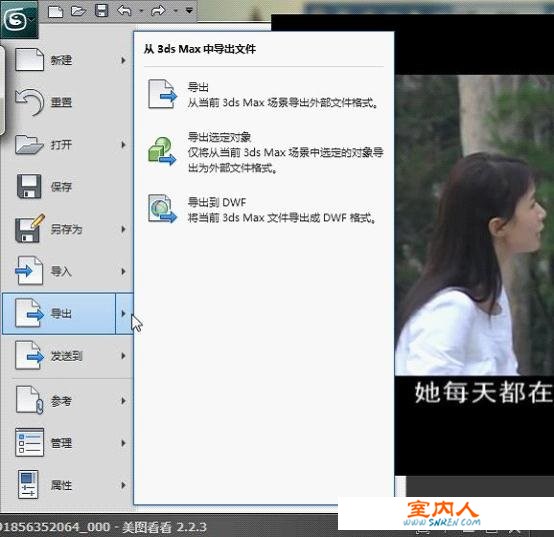Expand the 打开 submenu arrow

pos(123,144)
